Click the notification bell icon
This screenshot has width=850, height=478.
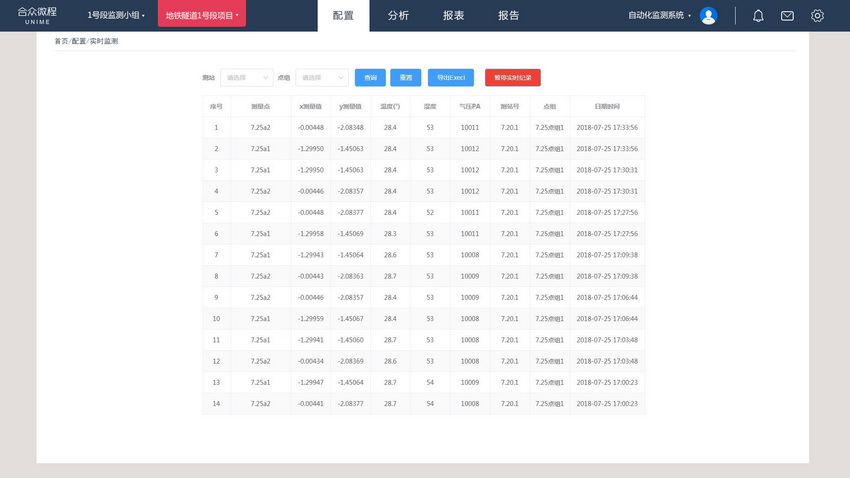(758, 16)
